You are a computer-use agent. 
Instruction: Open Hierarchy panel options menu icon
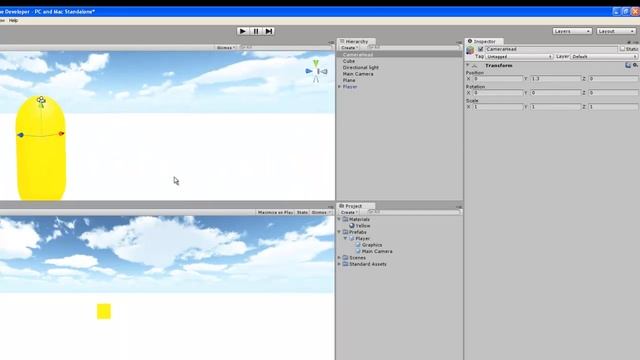pos(459,42)
